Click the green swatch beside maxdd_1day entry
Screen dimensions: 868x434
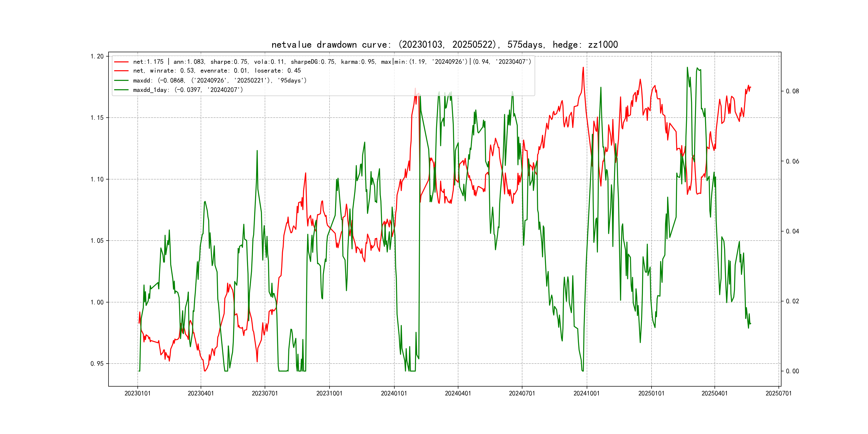(x=121, y=90)
